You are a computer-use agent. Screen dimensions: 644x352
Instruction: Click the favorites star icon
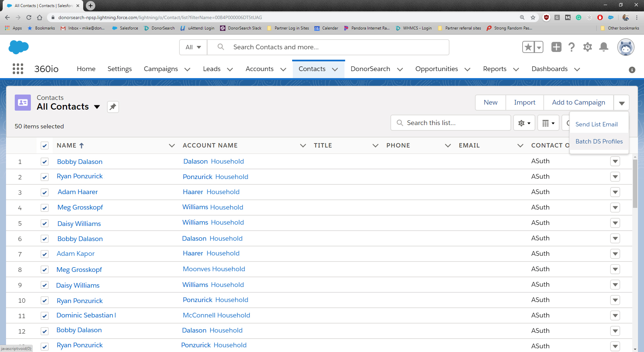click(x=528, y=47)
